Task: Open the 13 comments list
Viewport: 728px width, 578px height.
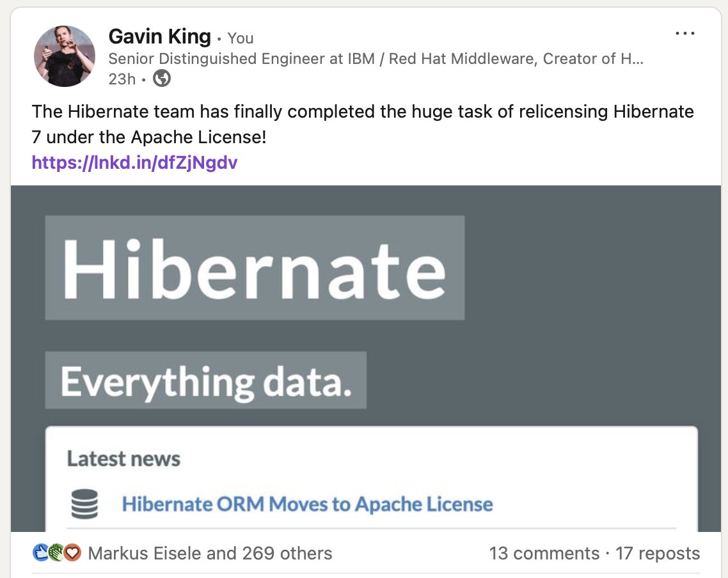Action: coord(544,553)
